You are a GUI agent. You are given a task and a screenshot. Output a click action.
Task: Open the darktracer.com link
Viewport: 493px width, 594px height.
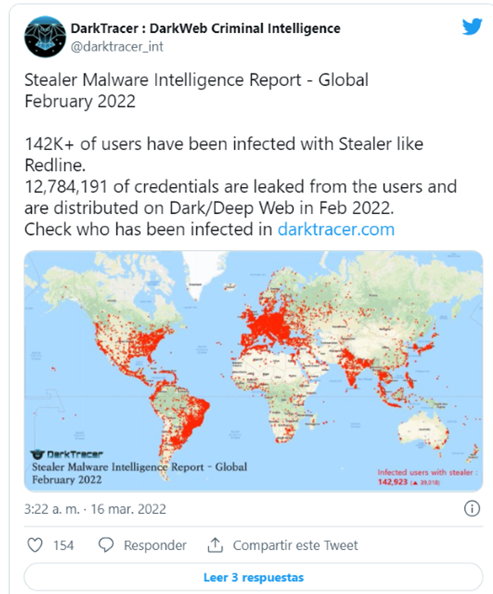[x=336, y=229]
